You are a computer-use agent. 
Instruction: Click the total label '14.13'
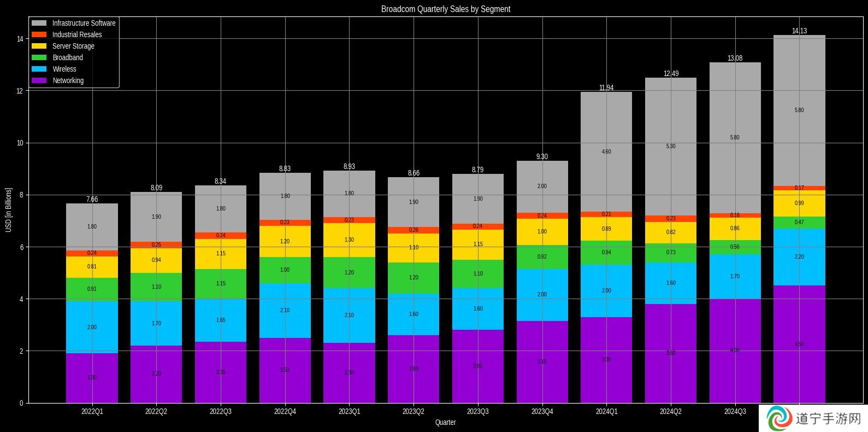click(x=799, y=31)
